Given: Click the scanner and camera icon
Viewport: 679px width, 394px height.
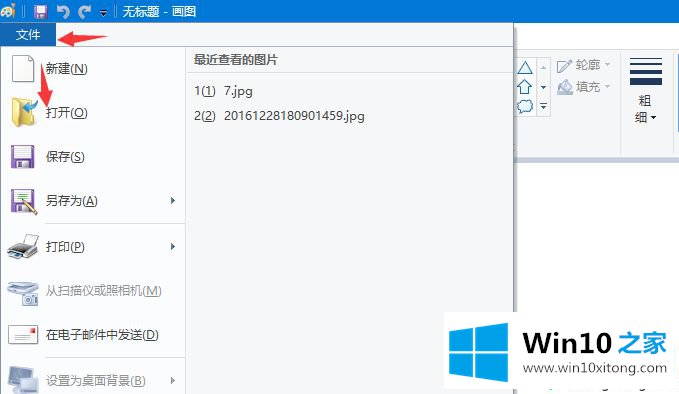Looking at the screenshot, I should point(23,294).
